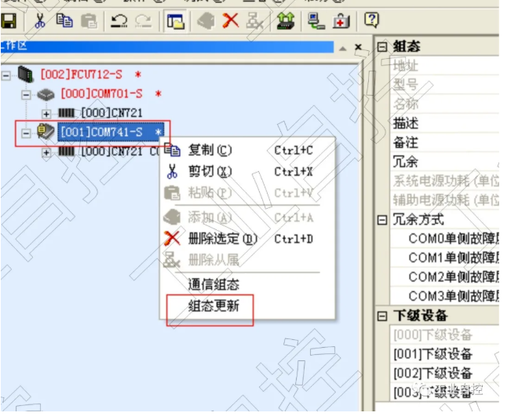
Task: Select 复制(C) in the context menu
Action: click(x=210, y=150)
